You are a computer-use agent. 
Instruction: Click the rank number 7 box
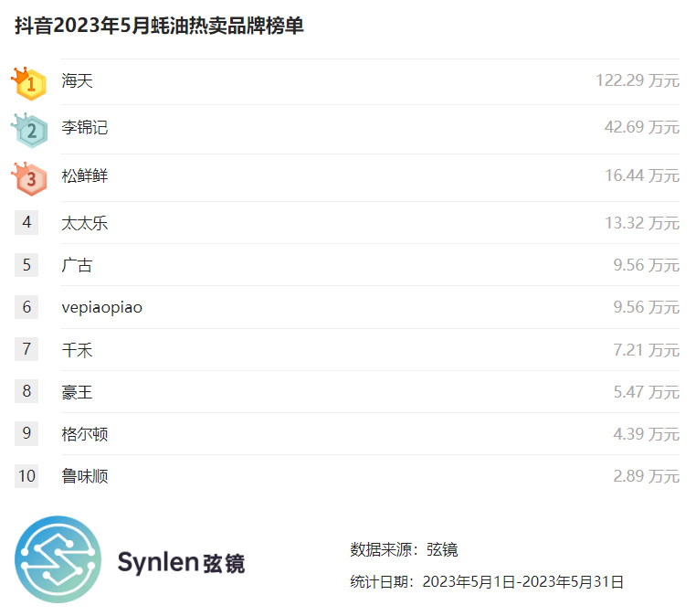click(26, 349)
